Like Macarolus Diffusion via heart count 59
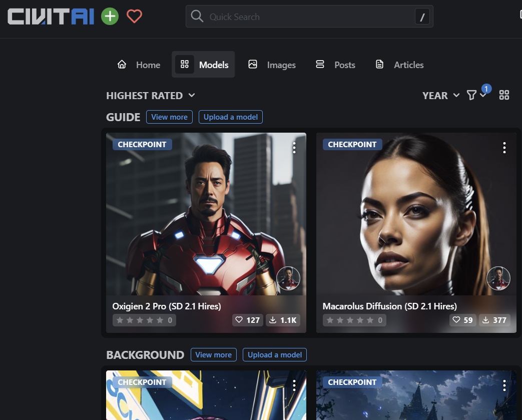The image size is (522, 420). coord(462,320)
